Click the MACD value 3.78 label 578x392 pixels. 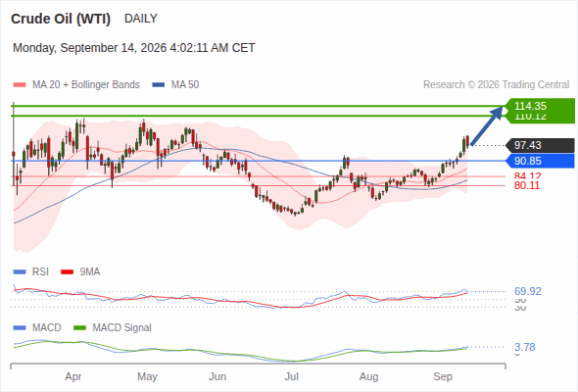[525, 347]
